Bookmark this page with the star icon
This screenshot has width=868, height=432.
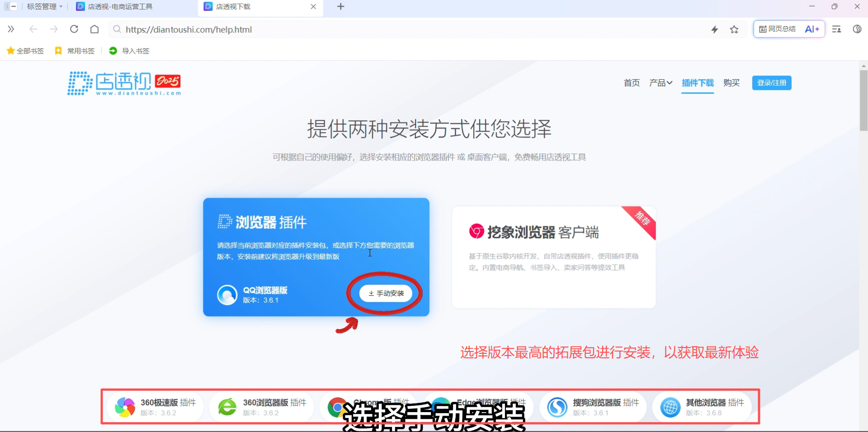point(734,29)
